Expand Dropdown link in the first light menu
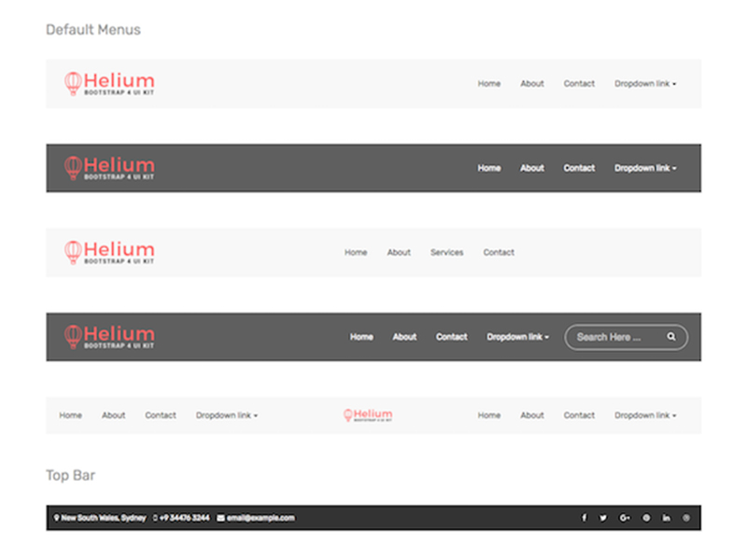The image size is (747, 560). click(644, 84)
